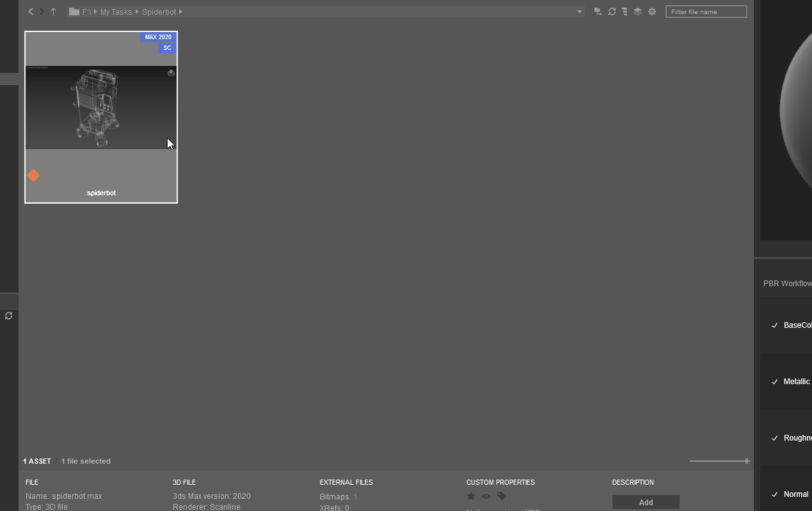Expand arrow after F:\ breadcrumb

(x=96, y=12)
